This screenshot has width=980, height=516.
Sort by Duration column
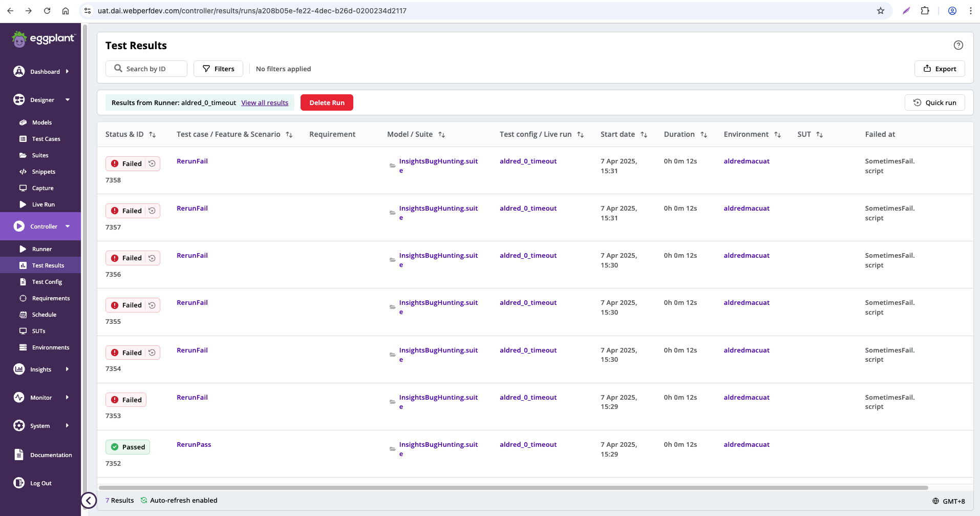click(x=704, y=134)
